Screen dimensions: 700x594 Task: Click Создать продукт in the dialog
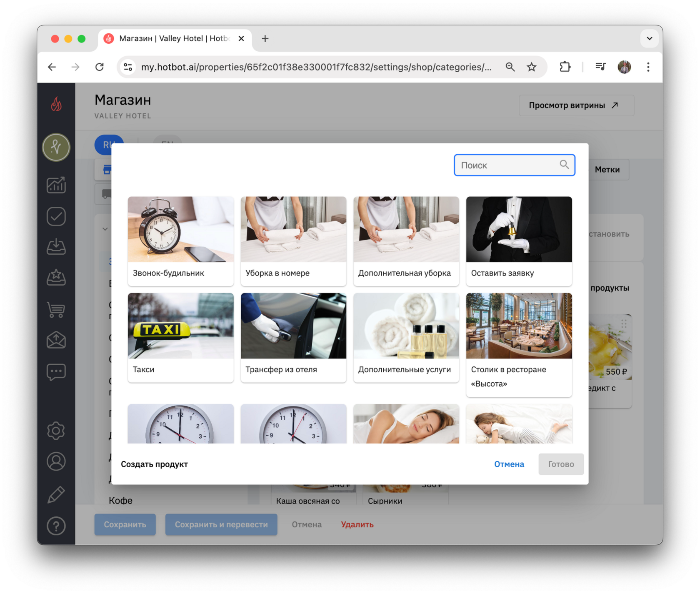click(154, 464)
